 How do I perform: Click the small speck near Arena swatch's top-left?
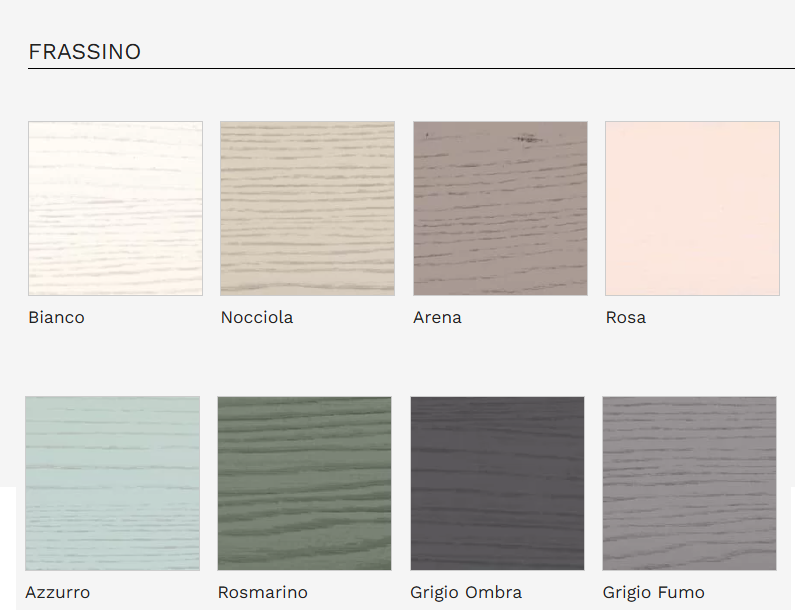click(427, 135)
